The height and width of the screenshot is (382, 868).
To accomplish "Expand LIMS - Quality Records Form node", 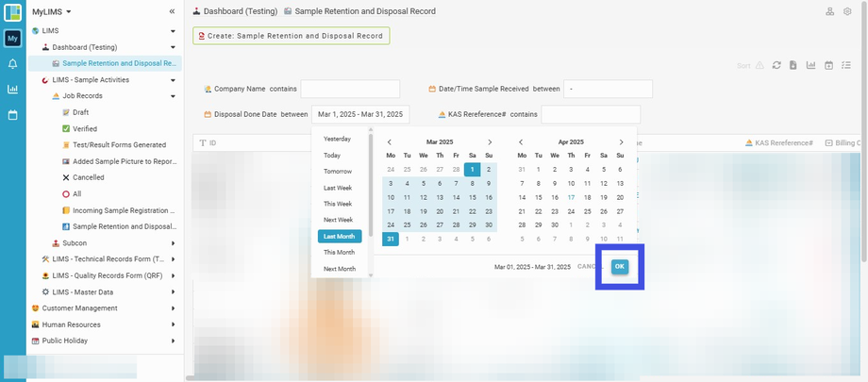I will (x=173, y=275).
